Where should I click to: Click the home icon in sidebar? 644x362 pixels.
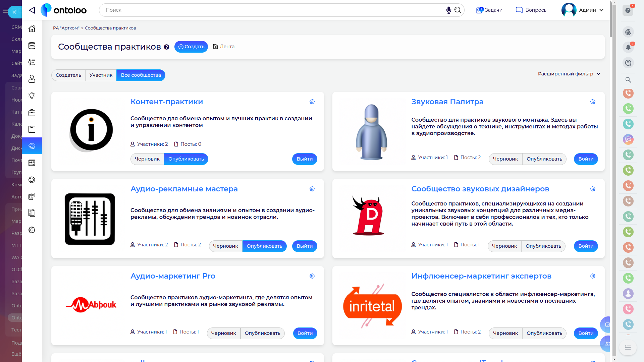tap(32, 29)
